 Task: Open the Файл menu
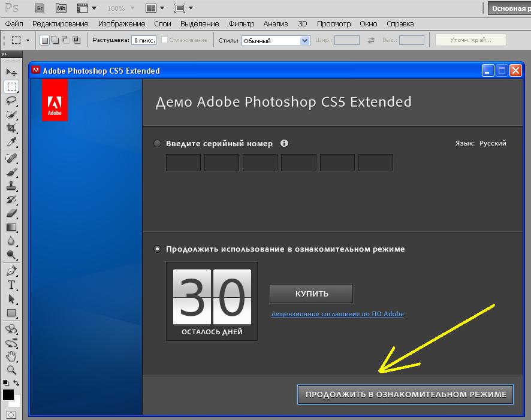click(14, 24)
